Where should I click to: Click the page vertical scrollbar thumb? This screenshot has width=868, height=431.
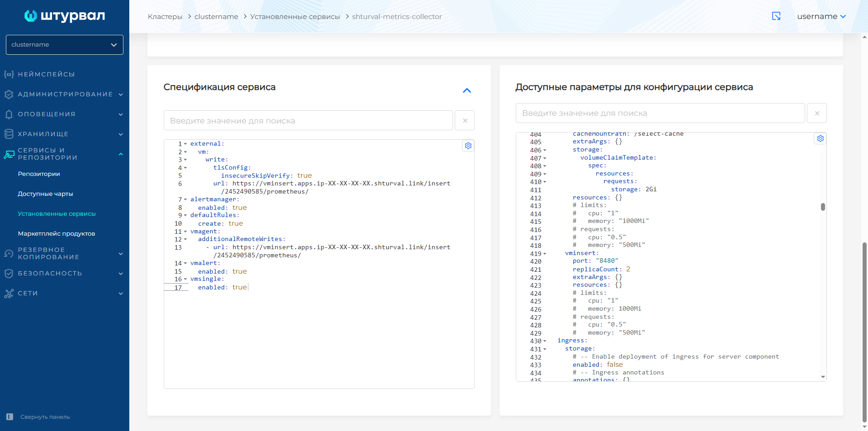pos(864,332)
